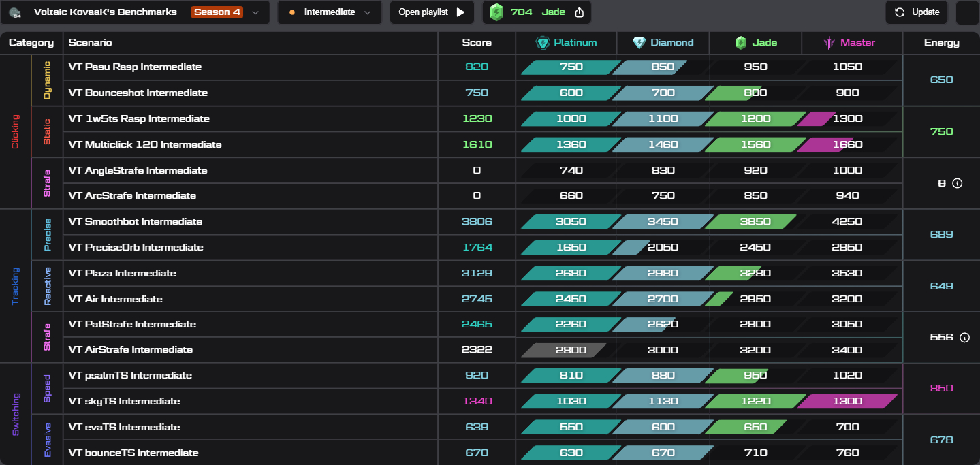Select VT Plaza Intermediate scenario
This screenshot has width=980, height=465.
(123, 274)
